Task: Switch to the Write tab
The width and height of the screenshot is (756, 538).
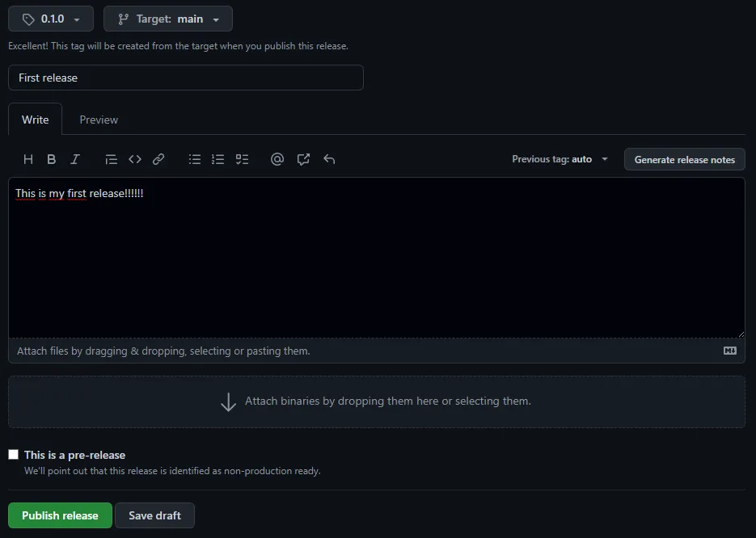Action: (x=36, y=120)
